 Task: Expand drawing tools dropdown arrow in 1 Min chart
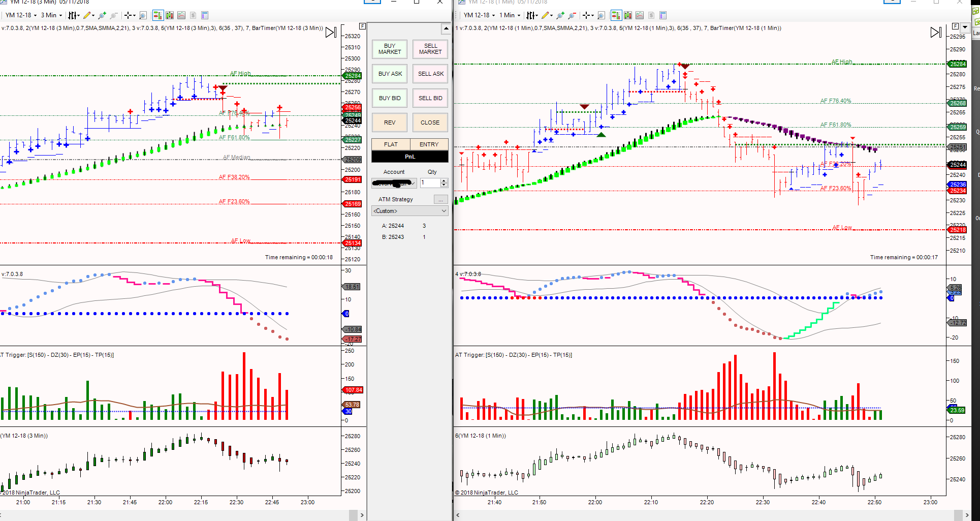(x=552, y=16)
